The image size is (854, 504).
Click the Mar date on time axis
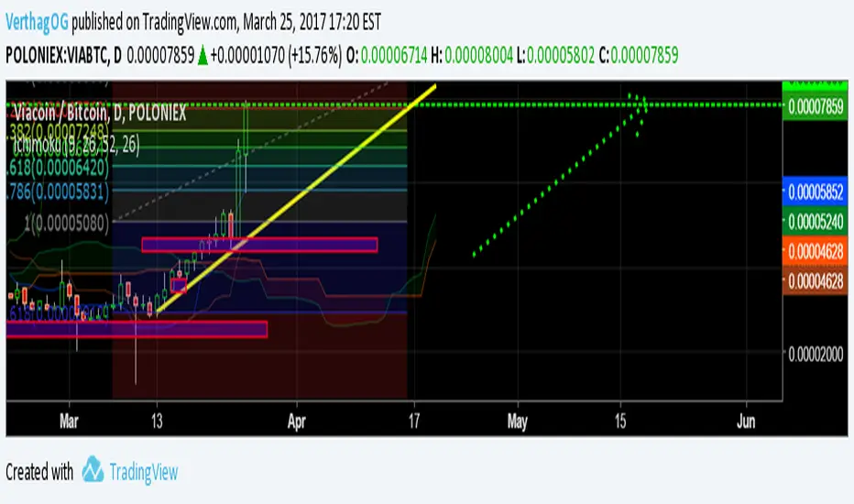click(x=69, y=422)
